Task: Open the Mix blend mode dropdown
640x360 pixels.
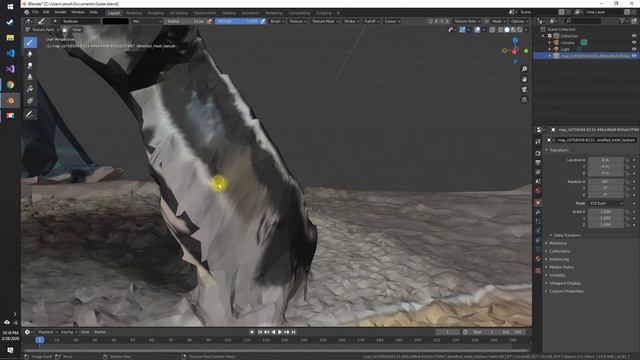Action: (147, 21)
